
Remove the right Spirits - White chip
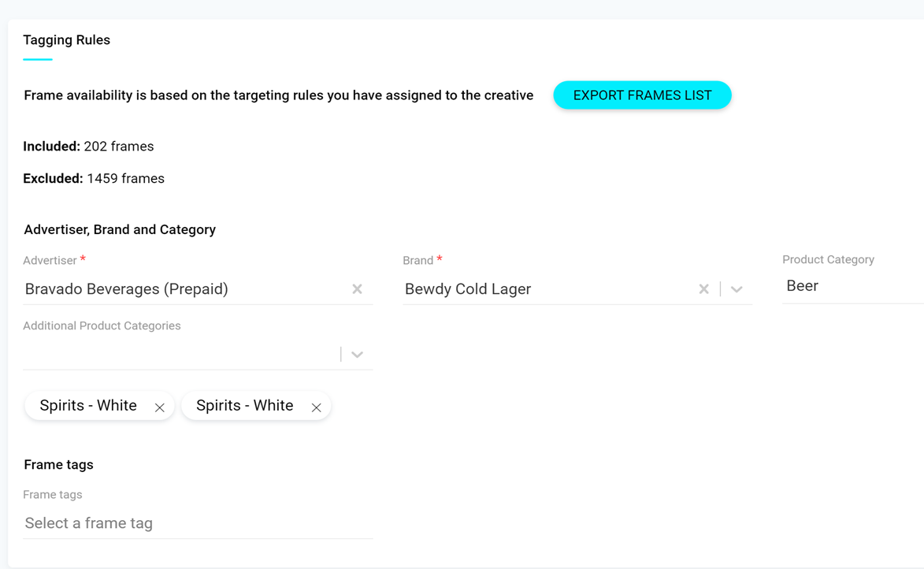[x=317, y=407]
